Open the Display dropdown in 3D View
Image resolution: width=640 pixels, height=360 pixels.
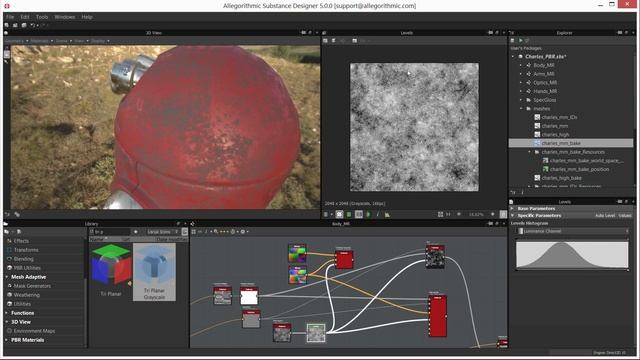(x=100, y=41)
